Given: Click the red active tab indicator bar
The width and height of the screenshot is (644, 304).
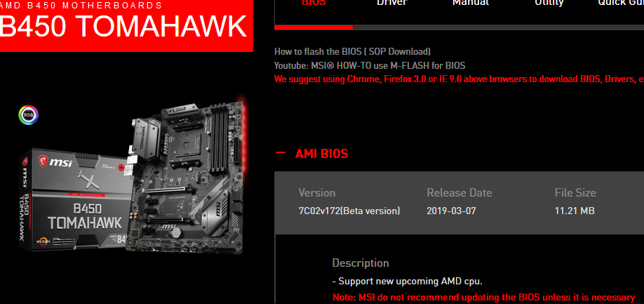Looking at the screenshot, I should (x=314, y=27).
